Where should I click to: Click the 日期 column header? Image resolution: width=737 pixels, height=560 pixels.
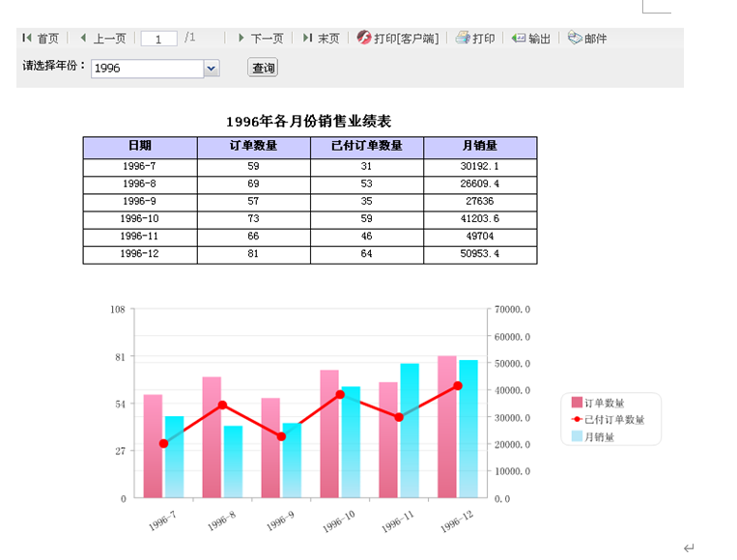tap(140, 146)
